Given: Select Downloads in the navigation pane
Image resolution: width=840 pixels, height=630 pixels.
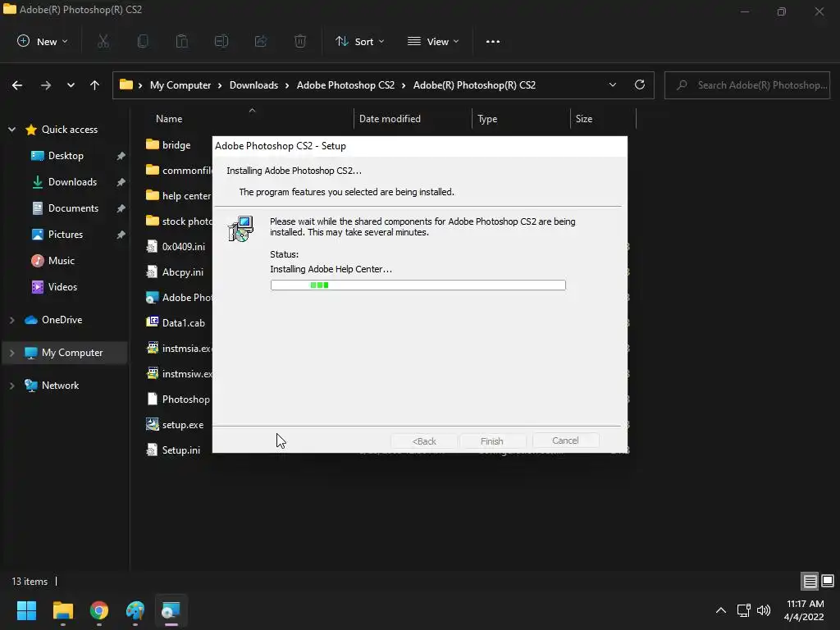Looking at the screenshot, I should [72, 181].
